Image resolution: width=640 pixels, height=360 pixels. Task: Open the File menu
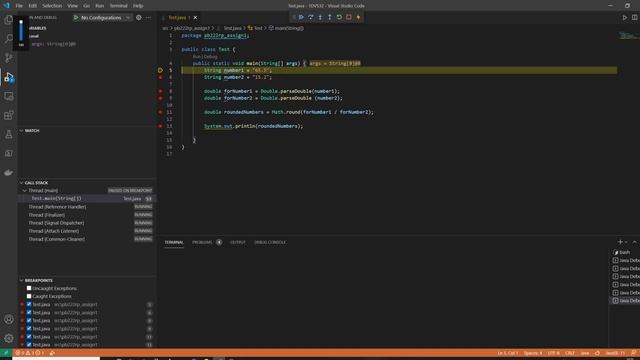point(19,6)
